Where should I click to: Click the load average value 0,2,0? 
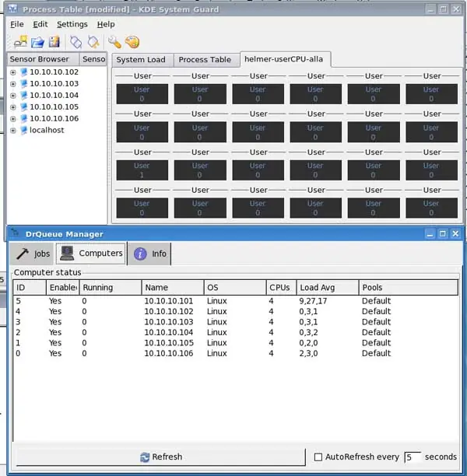[308, 343]
